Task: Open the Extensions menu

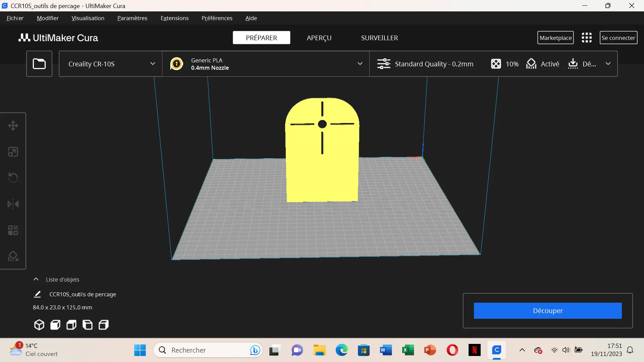Action: coord(174,18)
